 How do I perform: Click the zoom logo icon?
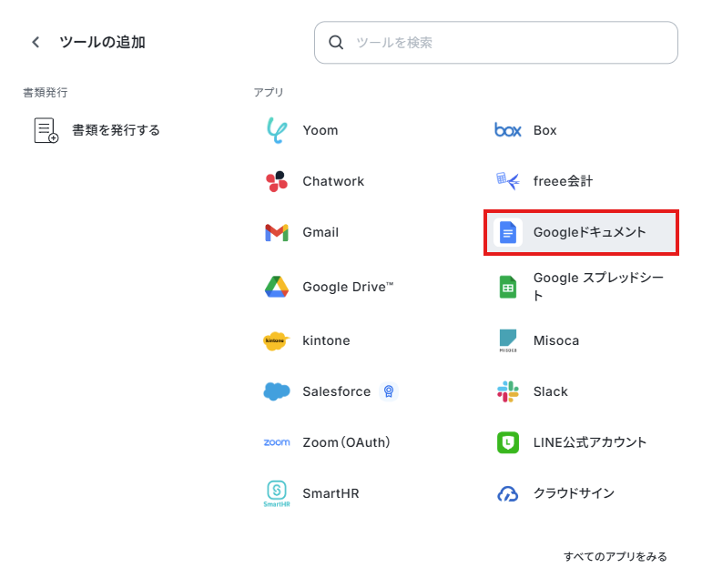(277, 442)
